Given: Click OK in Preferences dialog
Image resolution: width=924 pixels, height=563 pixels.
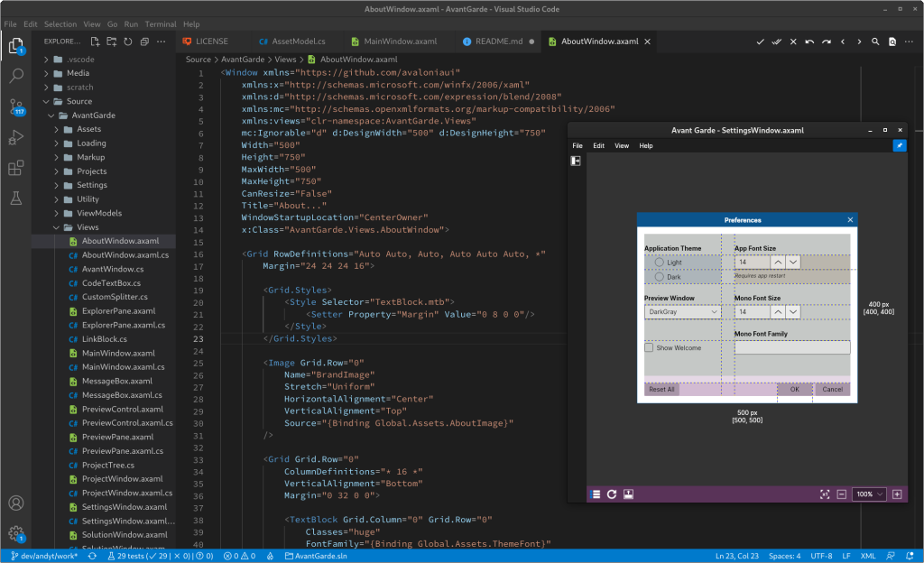Looking at the screenshot, I should pyautogui.click(x=794, y=389).
